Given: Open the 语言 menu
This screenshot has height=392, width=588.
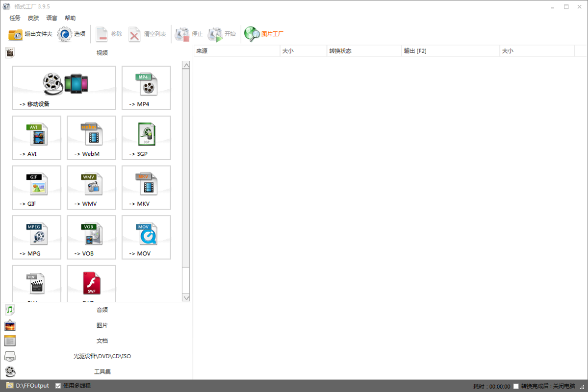Looking at the screenshot, I should click(x=52, y=18).
